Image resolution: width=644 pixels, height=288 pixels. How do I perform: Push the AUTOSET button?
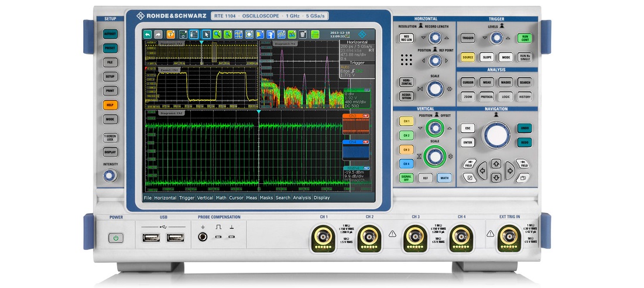point(110,34)
